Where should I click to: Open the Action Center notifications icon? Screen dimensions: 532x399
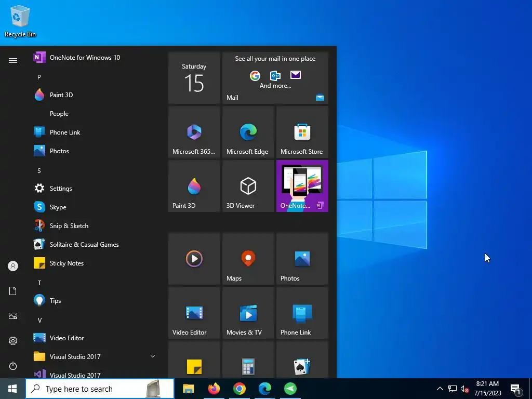click(516, 389)
